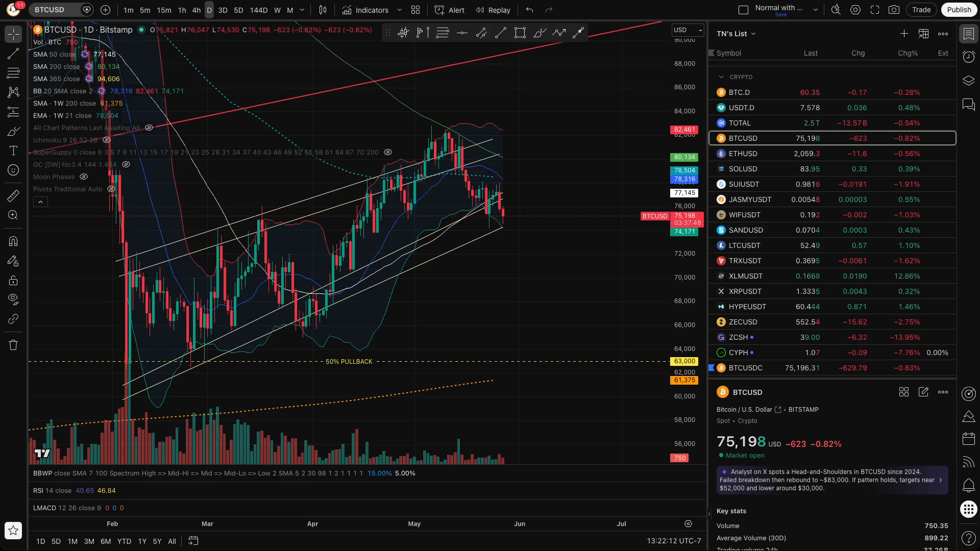Select the ETHUSD watchlist row
The height and width of the screenshot is (551, 980).
pos(832,154)
